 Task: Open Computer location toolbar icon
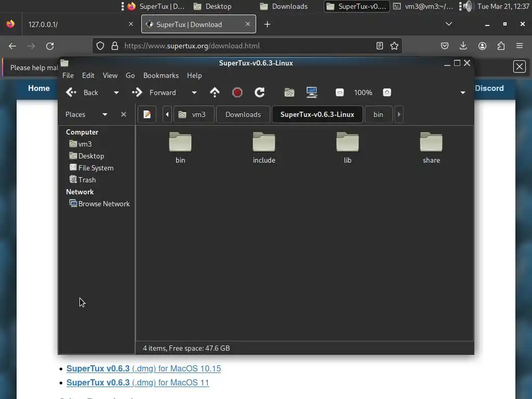[x=312, y=92]
